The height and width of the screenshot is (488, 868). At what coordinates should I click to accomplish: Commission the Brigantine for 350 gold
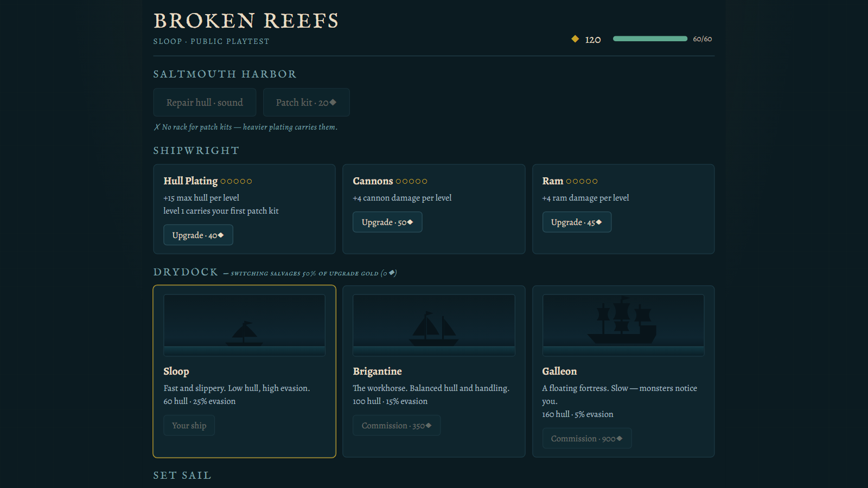397,425
